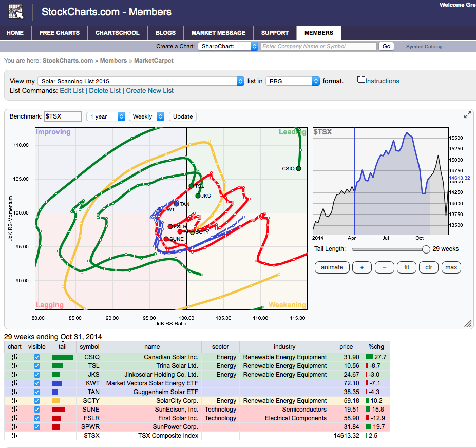Open the chart icon for KWT row
The image size is (476, 448).
point(14,383)
